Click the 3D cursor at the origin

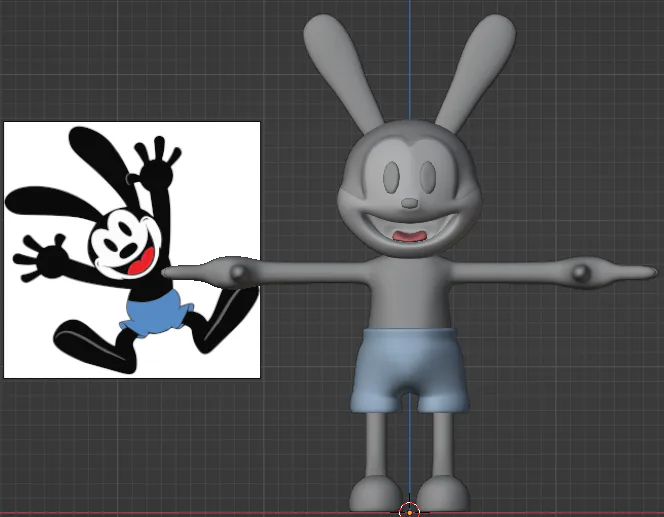tap(409, 510)
